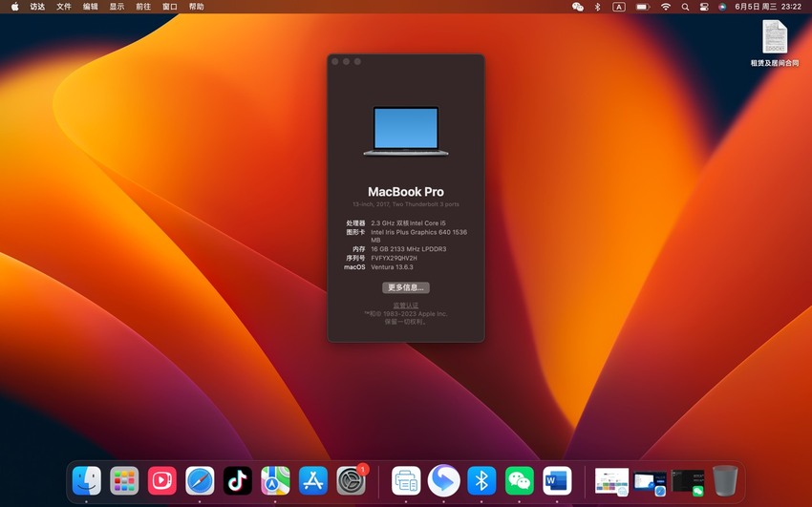This screenshot has height=507, width=812.
Task: Open Spotlight search in menu bar
Action: (685, 7)
